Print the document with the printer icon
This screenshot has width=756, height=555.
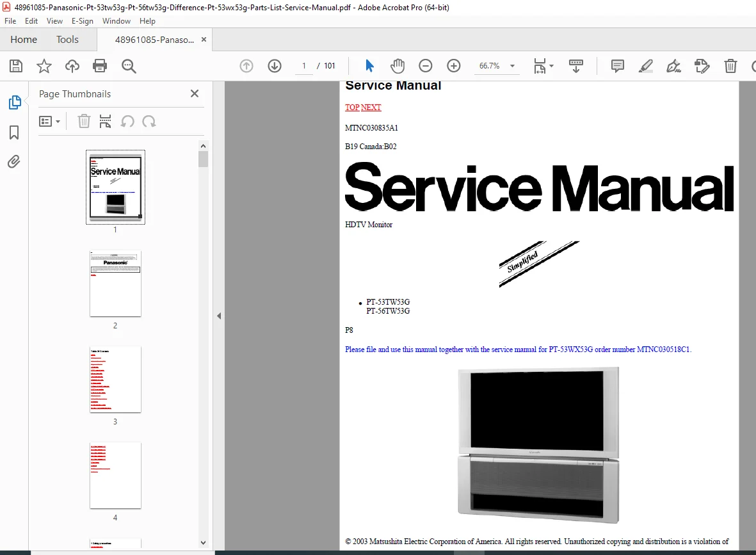(x=100, y=66)
